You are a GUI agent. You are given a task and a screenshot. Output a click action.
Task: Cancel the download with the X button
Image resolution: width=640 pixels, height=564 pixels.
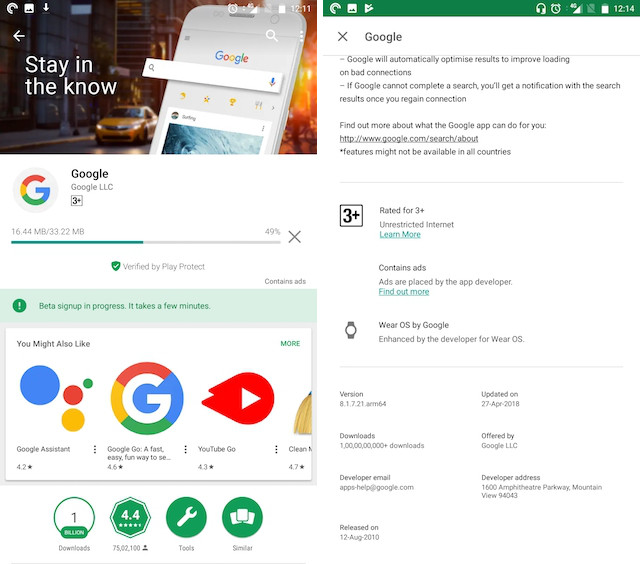[294, 237]
